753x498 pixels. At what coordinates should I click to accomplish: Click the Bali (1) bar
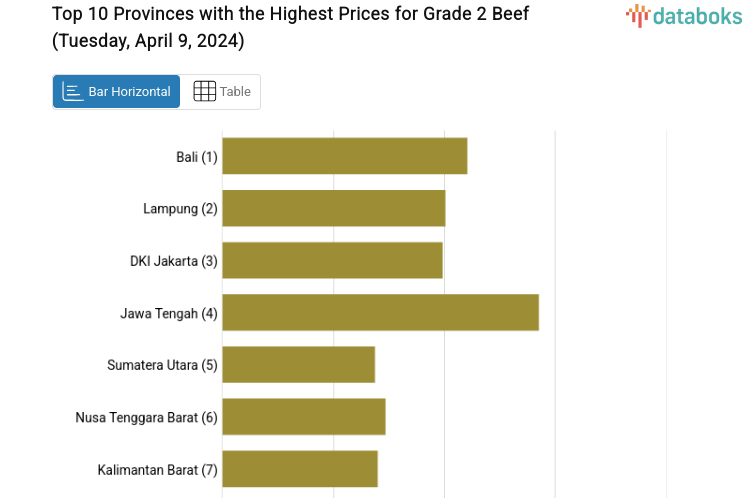click(344, 157)
